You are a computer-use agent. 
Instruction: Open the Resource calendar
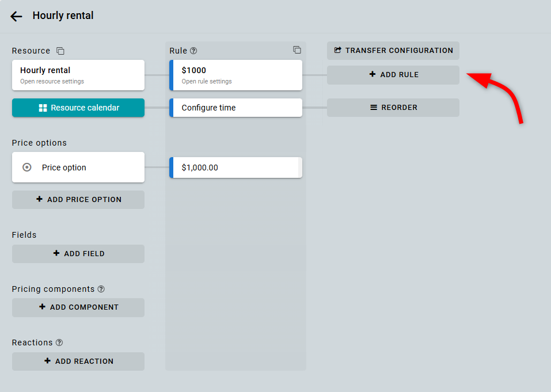78,108
